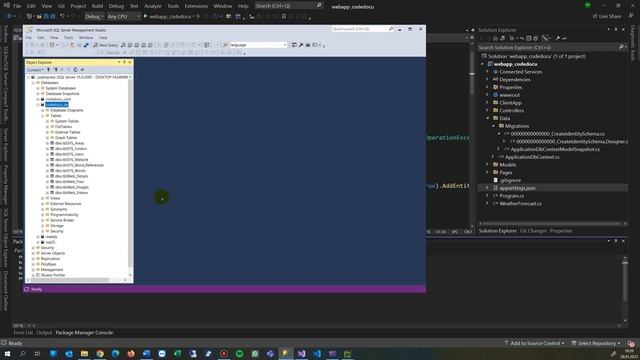Image resolution: width=640 pixels, height=360 pixels.
Task: Expand Controllers folder in Solution Explorer
Action: point(487,110)
